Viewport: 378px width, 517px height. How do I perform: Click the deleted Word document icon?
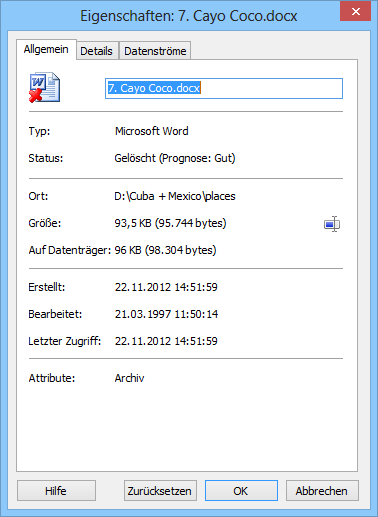coord(44,87)
